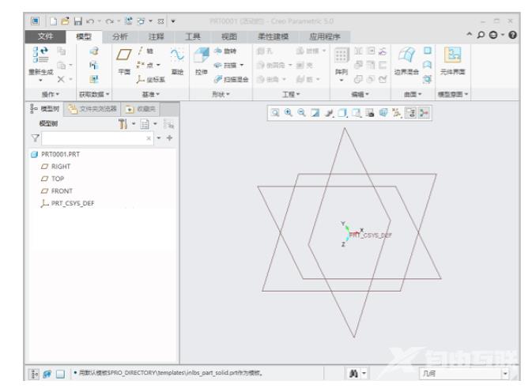The width and height of the screenshot is (532, 392).
Task: Select the Revolve (旋转) tool
Action: [225, 51]
